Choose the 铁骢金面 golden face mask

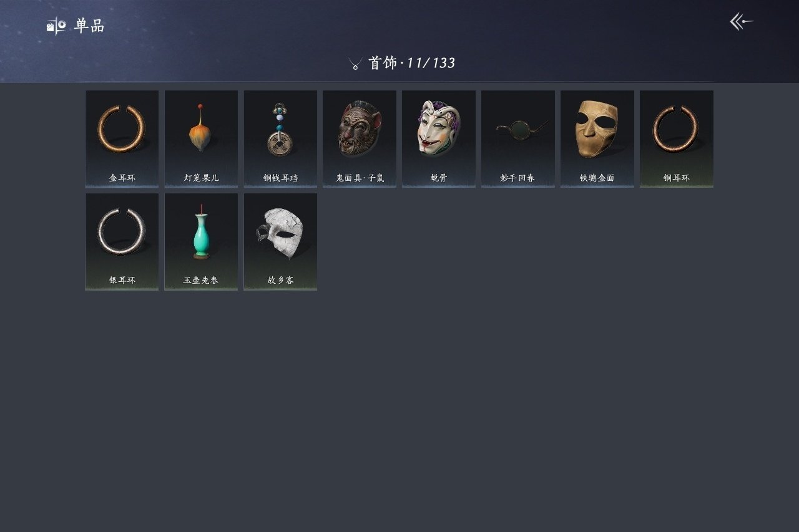pos(597,138)
